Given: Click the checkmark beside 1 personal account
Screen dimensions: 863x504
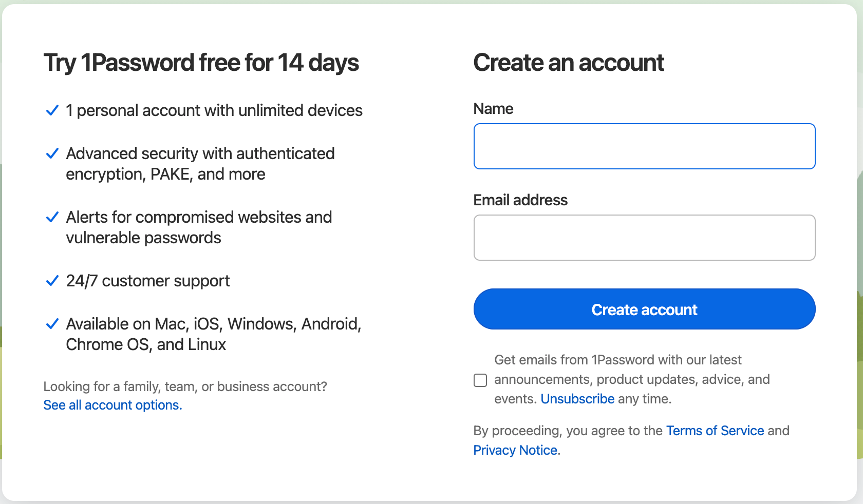Looking at the screenshot, I should [52, 110].
